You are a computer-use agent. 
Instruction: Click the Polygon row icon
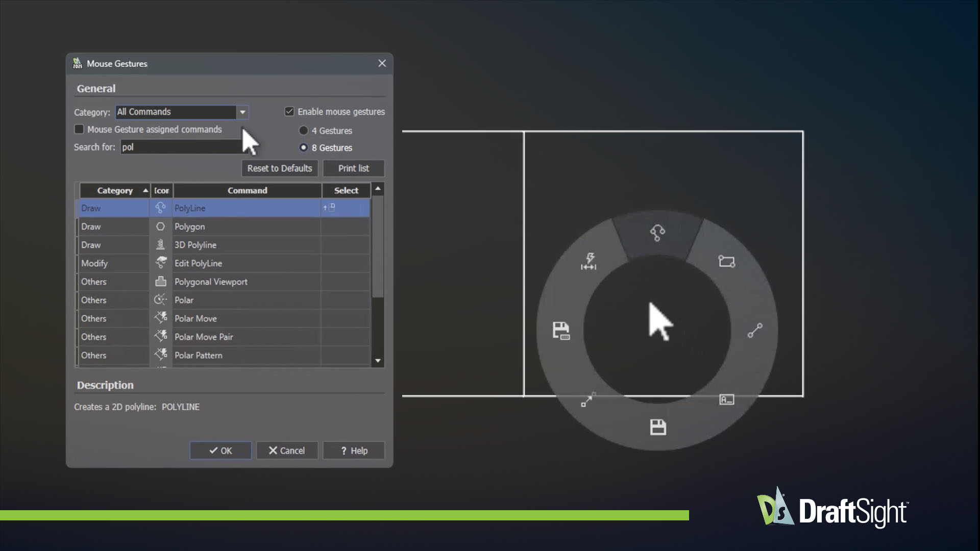160,226
